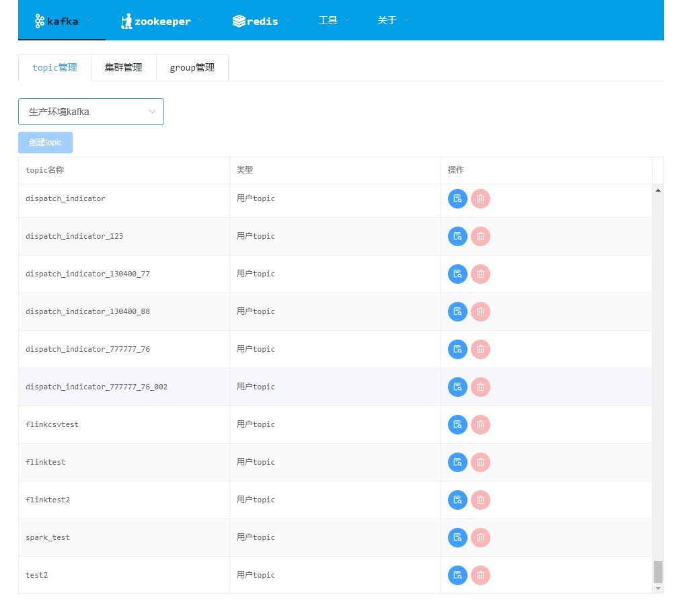Image resolution: width=678 pixels, height=616 pixels.
Task: Expand the 生产环境kafka cluster dropdown
Action: [91, 112]
